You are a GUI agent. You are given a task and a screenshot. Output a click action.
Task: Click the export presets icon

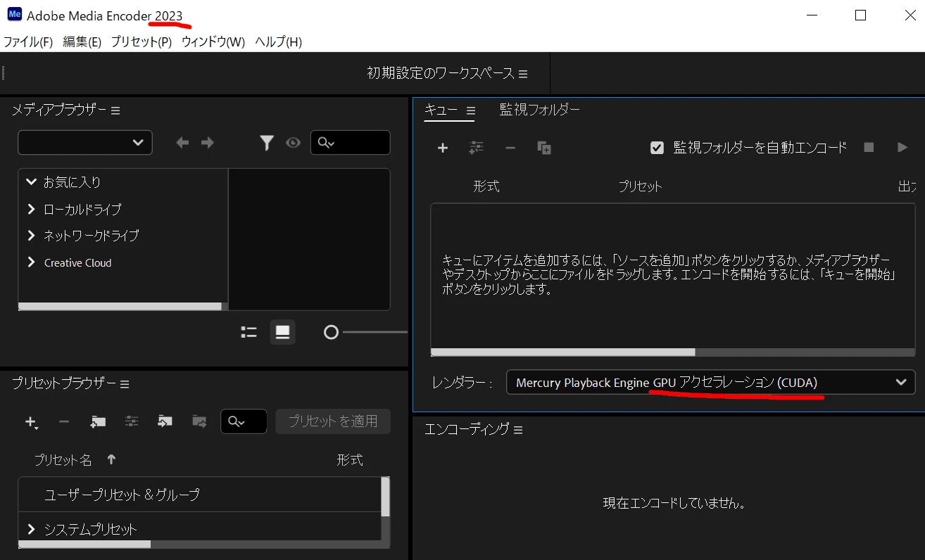coord(199,421)
